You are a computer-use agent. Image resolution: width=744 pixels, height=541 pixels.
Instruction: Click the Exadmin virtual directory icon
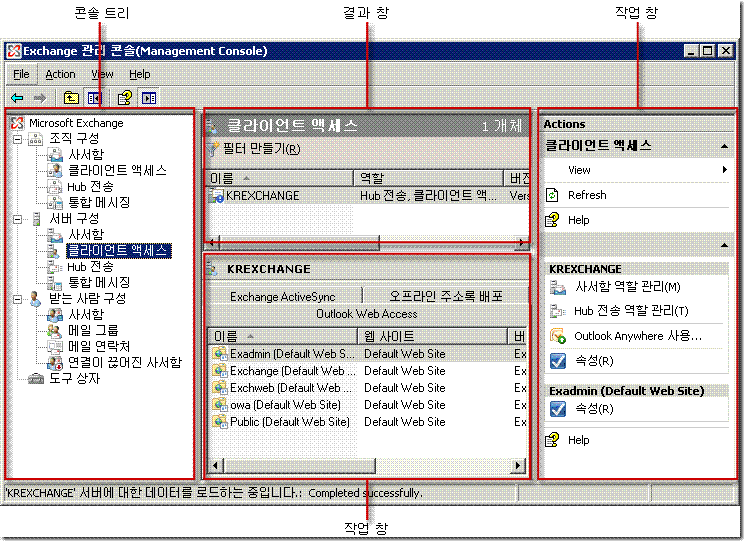(x=220, y=354)
